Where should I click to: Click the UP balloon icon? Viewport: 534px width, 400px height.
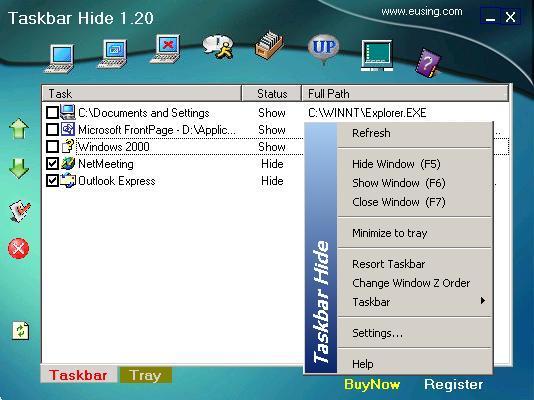click(324, 49)
